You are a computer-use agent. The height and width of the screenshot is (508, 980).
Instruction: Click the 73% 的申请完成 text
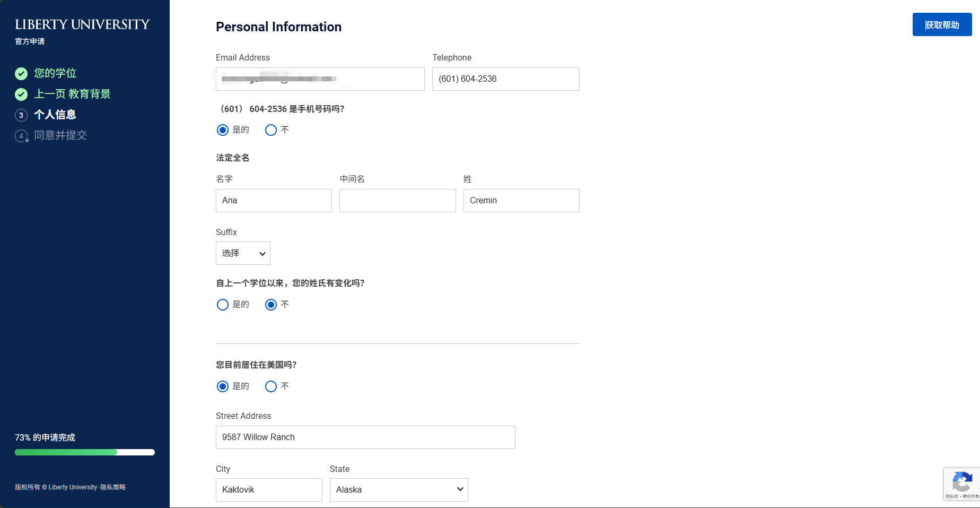tap(45, 437)
